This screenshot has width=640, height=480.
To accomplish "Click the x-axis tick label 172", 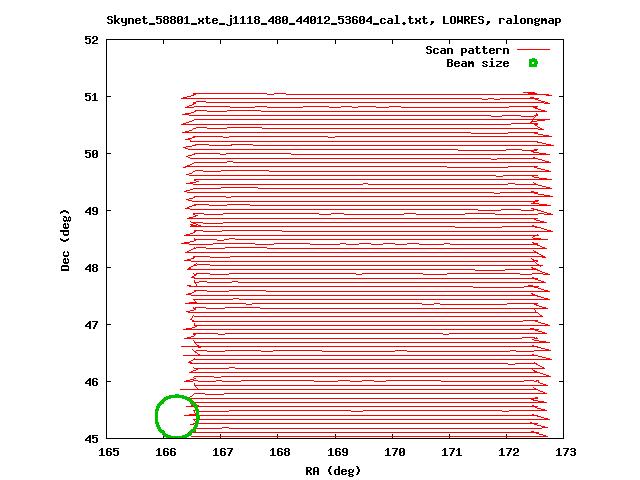I will point(509,452).
